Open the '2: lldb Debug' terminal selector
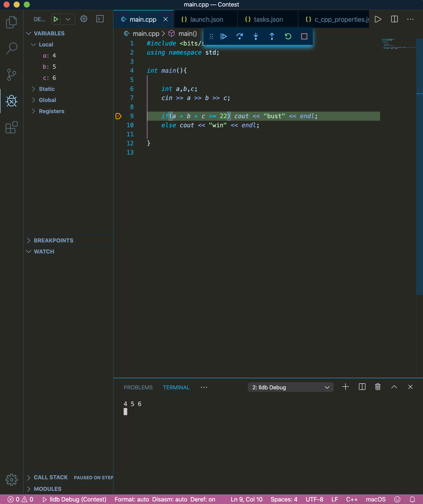This screenshot has width=423, height=504. click(290, 387)
